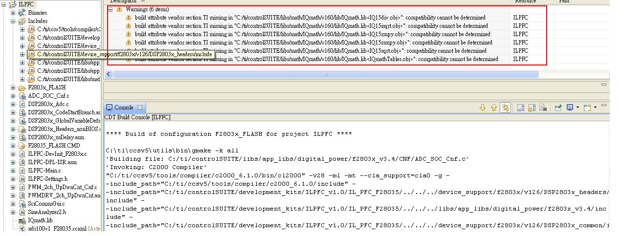Click the F2803x_FLASH folder icon
Viewport: 644px width, 236px height.
coord(22,87)
